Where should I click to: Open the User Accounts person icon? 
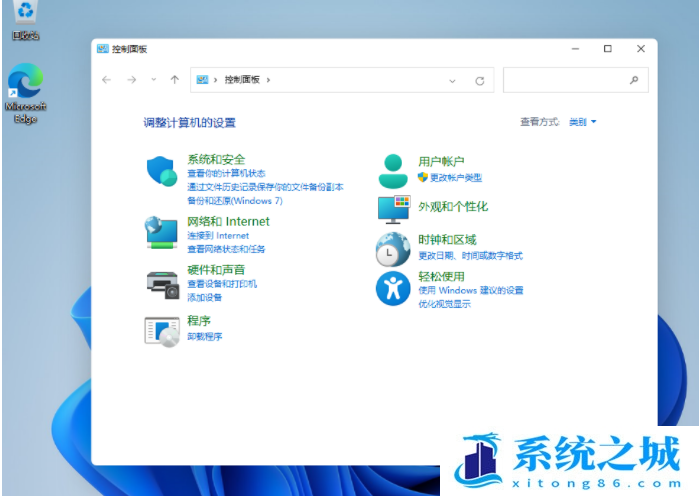pos(393,171)
